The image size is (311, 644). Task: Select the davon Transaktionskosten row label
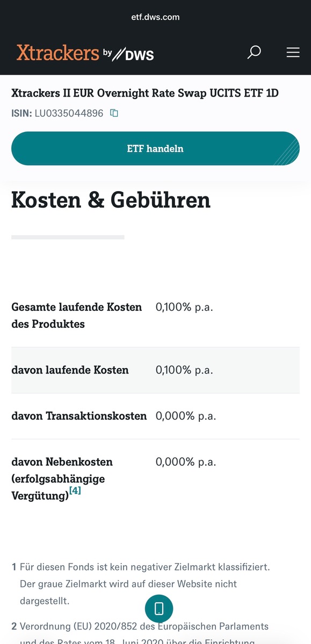point(79,416)
